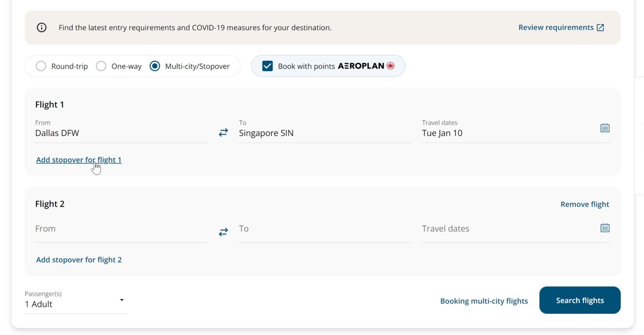644x335 pixels.
Task: Select the Round-trip option
Action: pyautogui.click(x=41, y=66)
